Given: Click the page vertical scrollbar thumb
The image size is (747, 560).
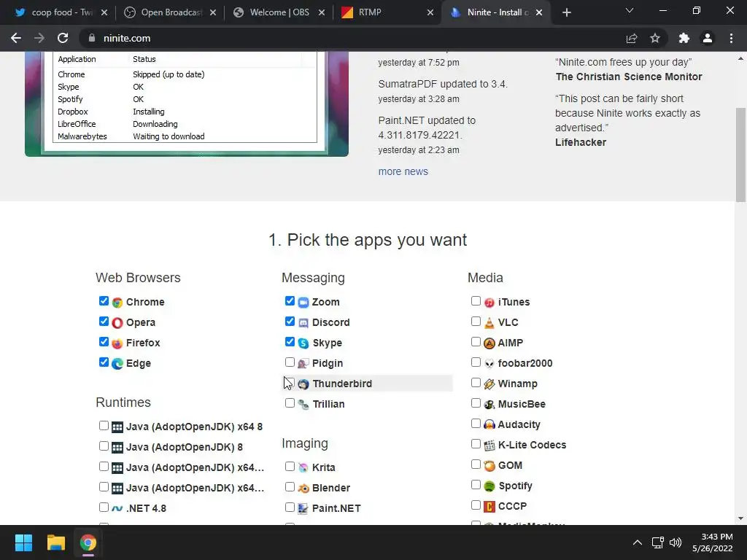Looking at the screenshot, I should tap(740, 155).
